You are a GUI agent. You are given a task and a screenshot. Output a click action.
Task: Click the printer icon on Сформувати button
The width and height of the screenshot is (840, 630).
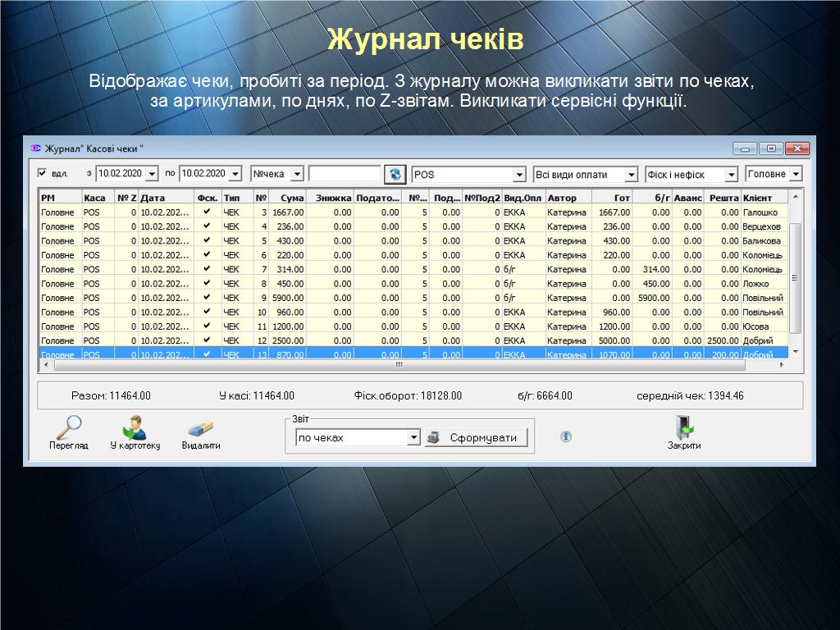[433, 437]
